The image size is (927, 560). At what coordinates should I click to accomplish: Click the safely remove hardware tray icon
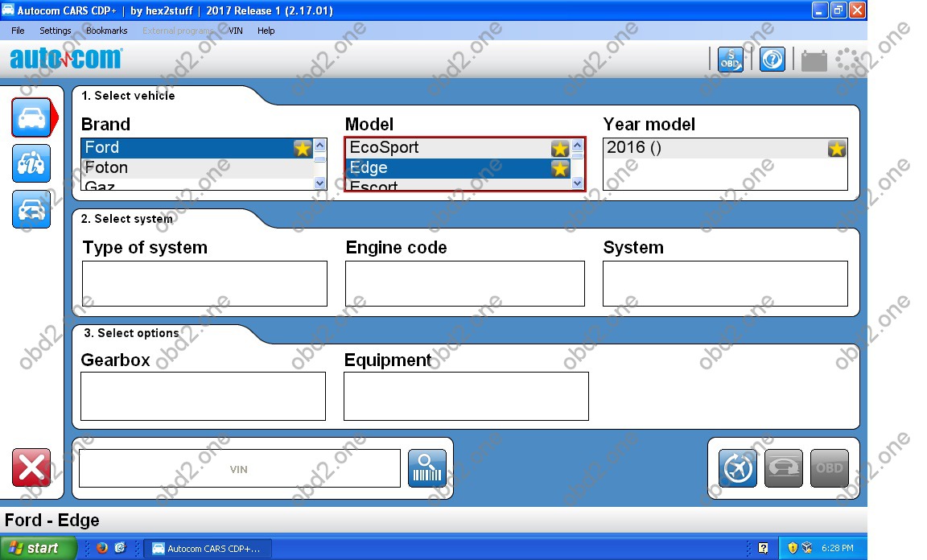click(x=807, y=548)
